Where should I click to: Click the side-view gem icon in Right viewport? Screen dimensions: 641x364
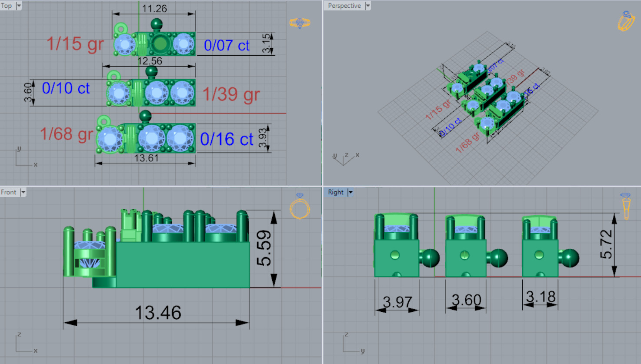pos(626,207)
